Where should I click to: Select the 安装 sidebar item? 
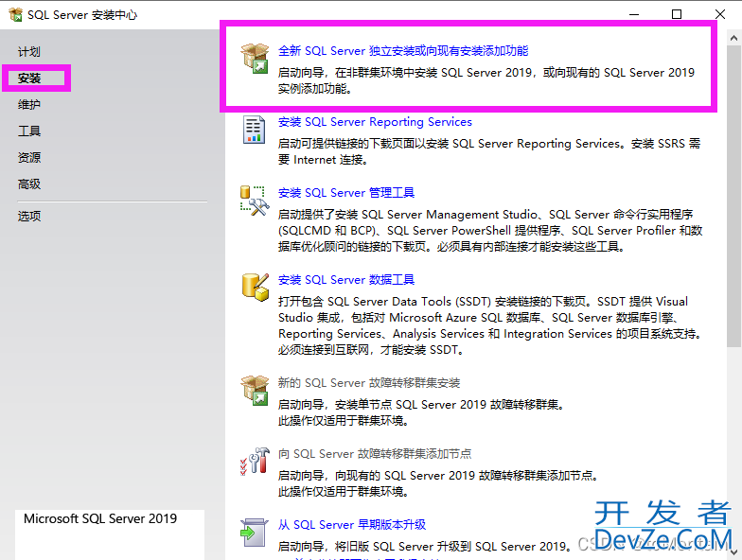[x=28, y=78]
